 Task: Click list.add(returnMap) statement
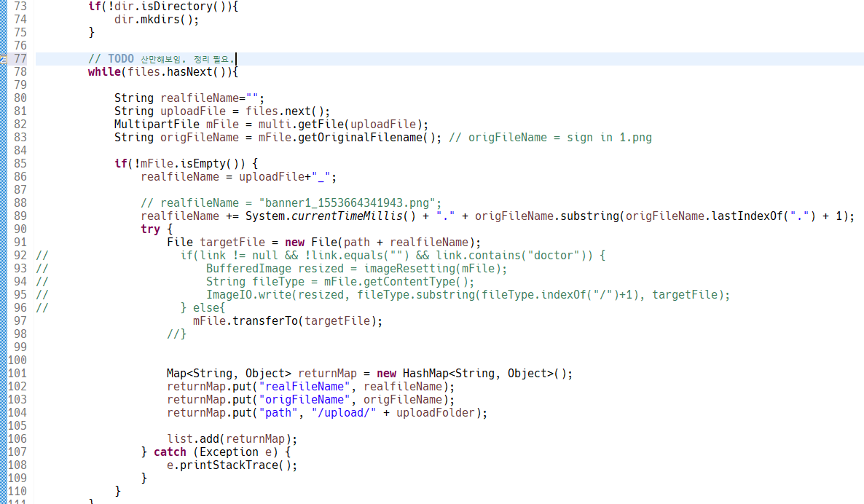[232, 439]
